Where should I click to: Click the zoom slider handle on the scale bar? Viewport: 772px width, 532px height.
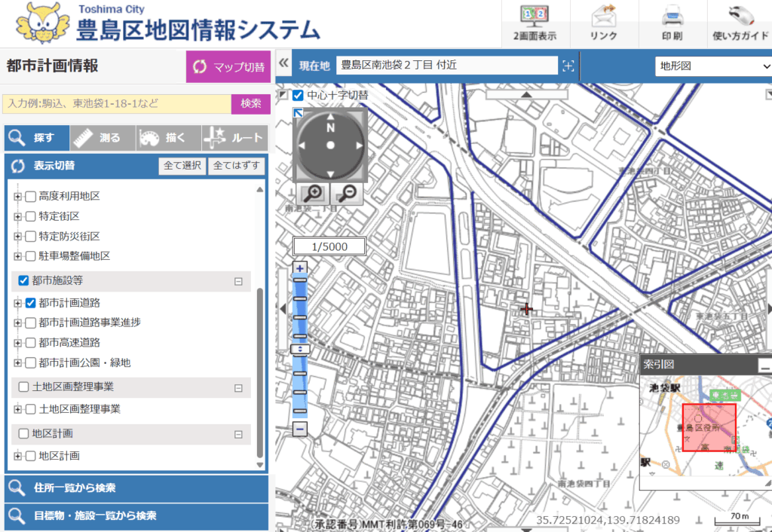[300, 349]
